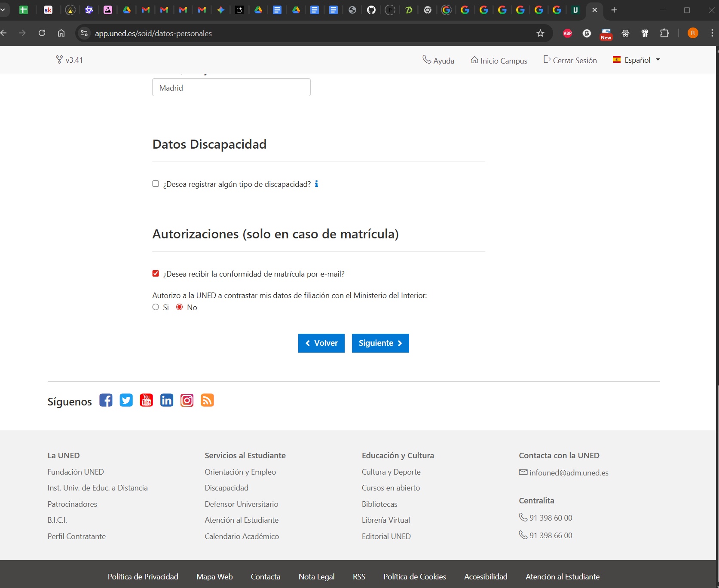This screenshot has width=719, height=588.
Task: Go to Inicio Campus
Action: (499, 61)
